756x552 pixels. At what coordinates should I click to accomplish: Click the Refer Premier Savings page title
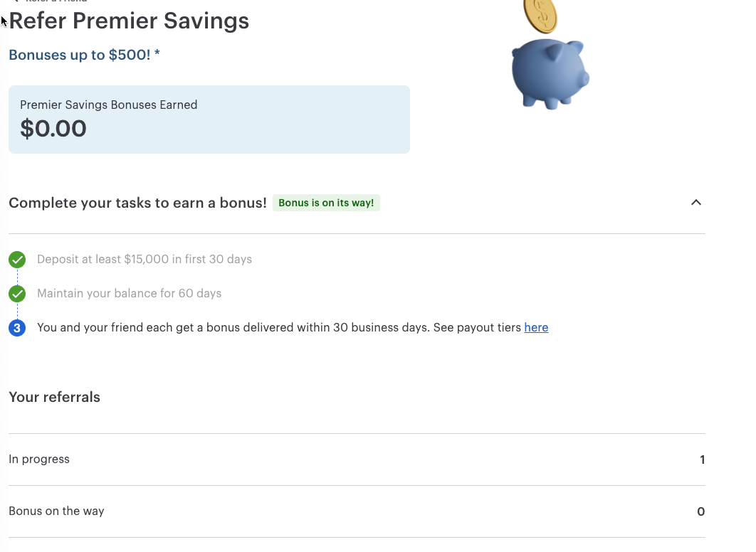pyautogui.click(x=129, y=21)
